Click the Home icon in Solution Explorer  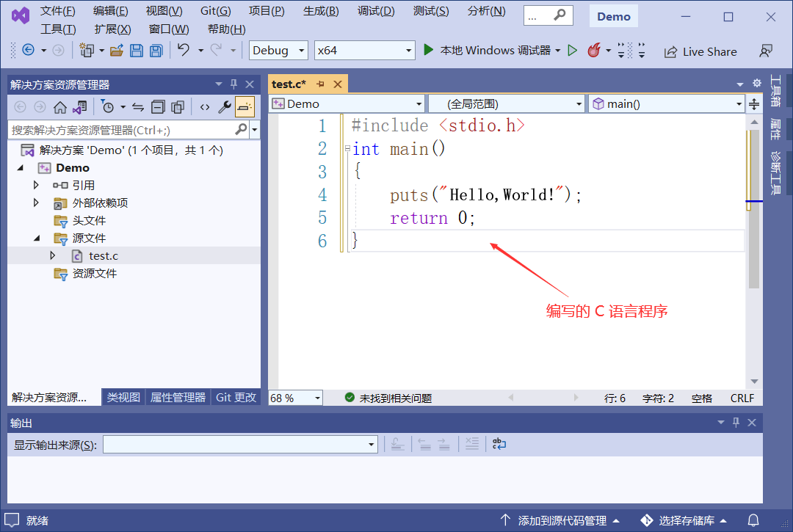pos(60,107)
